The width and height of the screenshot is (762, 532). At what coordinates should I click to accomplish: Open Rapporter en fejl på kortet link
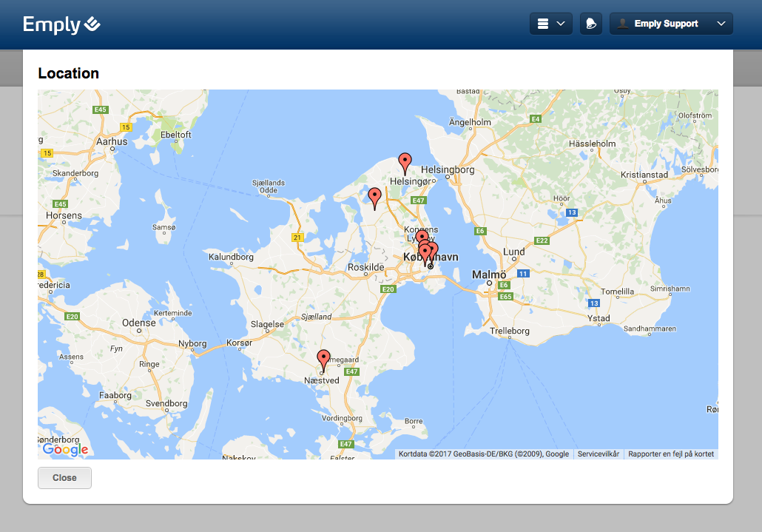[x=671, y=454]
